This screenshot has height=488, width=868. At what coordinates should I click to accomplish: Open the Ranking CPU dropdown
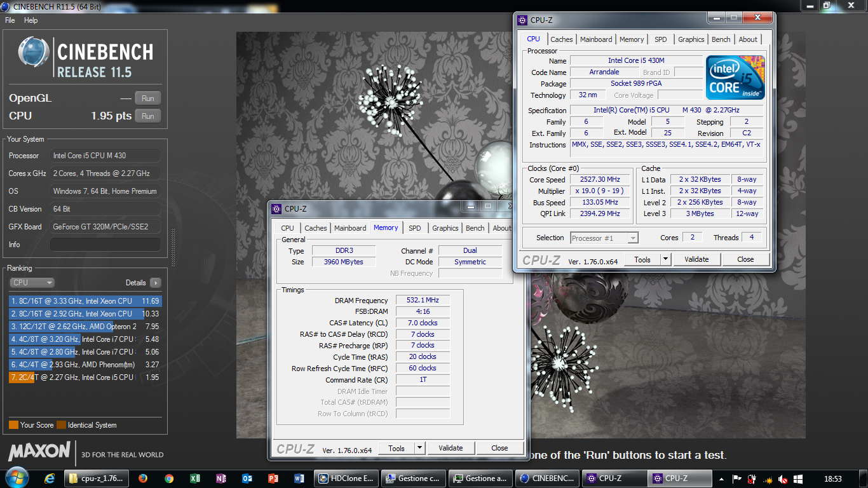click(x=32, y=283)
